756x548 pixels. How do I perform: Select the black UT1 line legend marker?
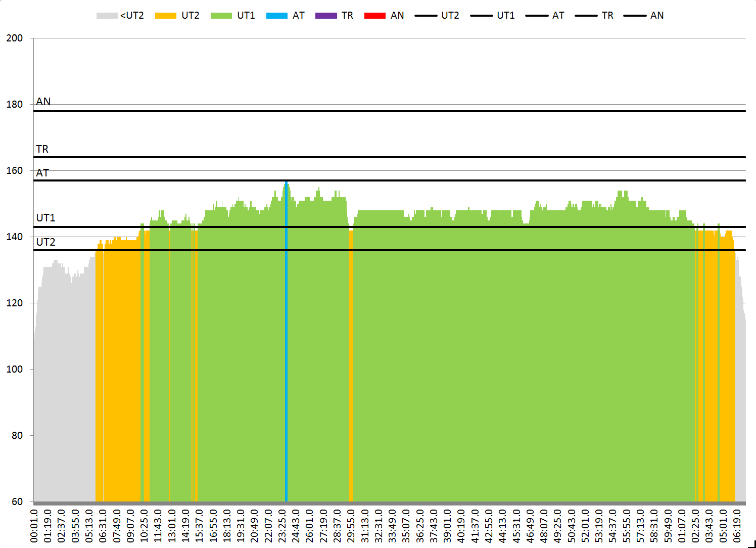(481, 16)
